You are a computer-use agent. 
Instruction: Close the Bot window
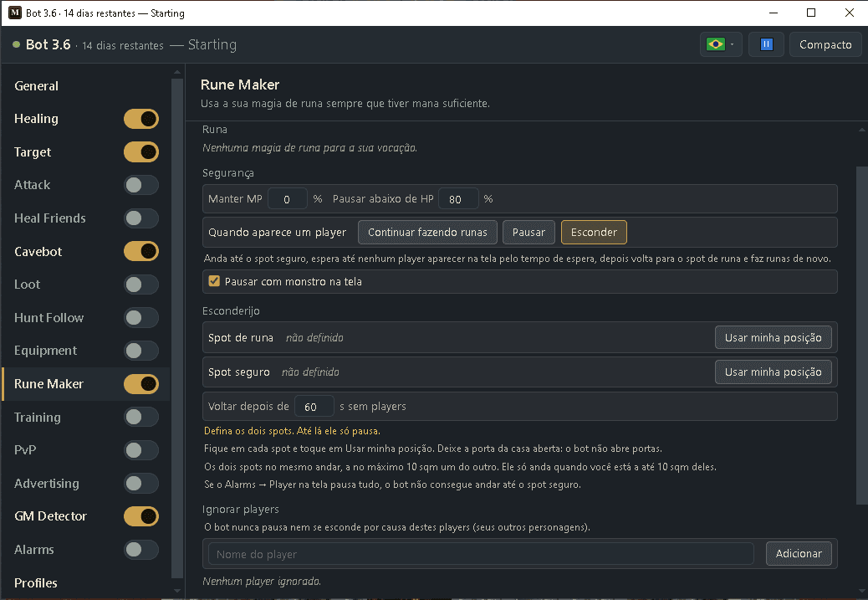click(x=849, y=13)
